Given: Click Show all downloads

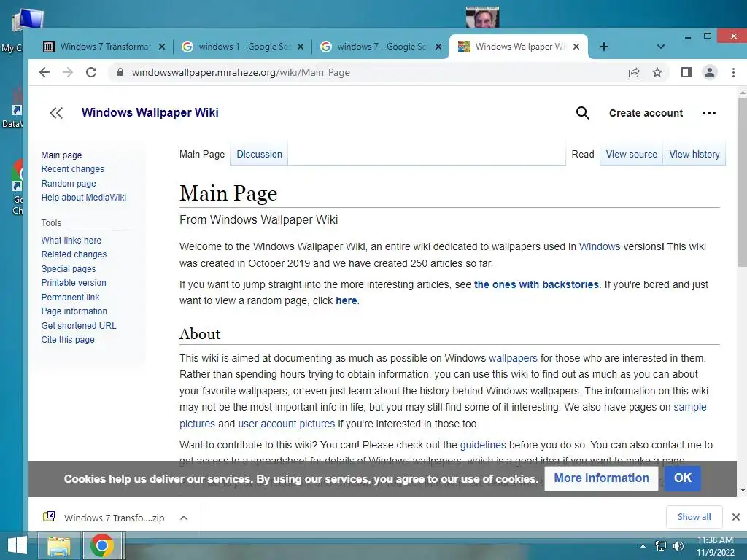Looking at the screenshot, I should pos(694,517).
